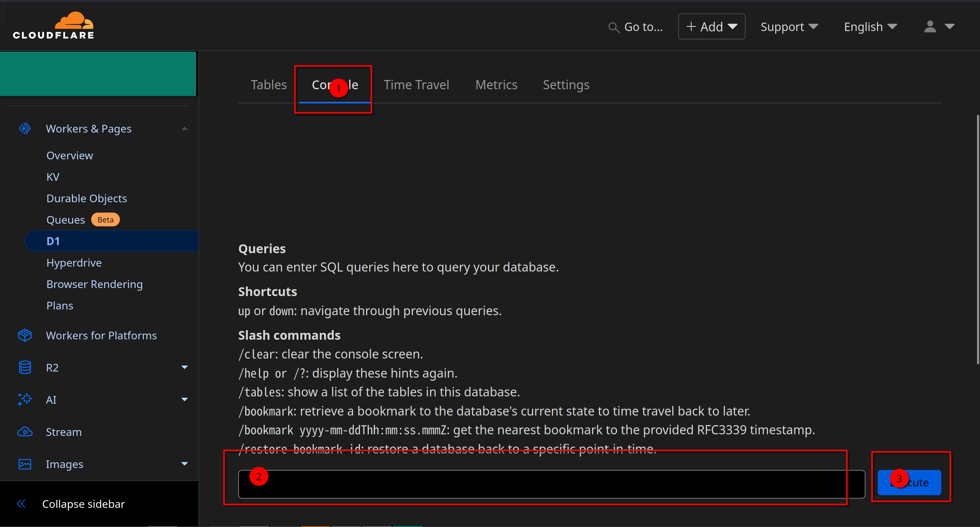Switch to the Metrics tab
Viewport: 980px width, 527px height.
tap(496, 85)
